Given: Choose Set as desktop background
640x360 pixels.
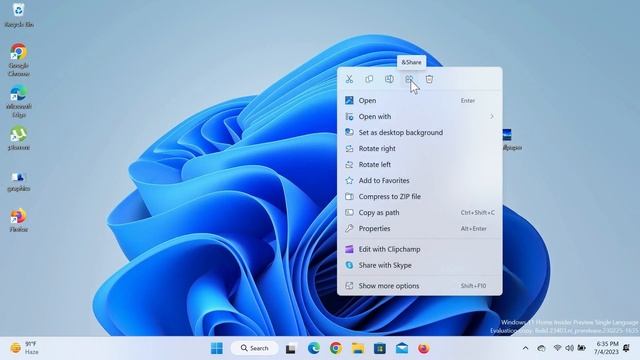Looking at the screenshot, I should [x=420, y=133].
